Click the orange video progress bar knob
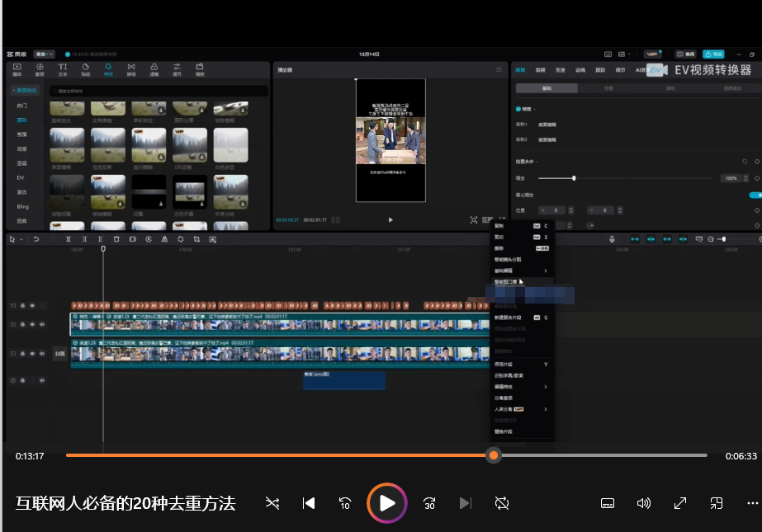Viewport: 762px width, 532px height. [x=493, y=455]
